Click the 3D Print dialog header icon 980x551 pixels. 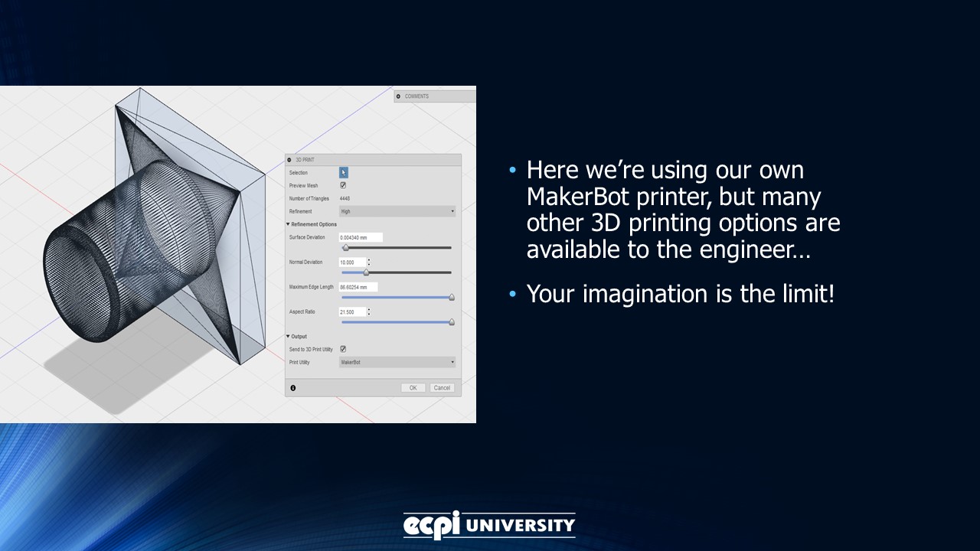point(289,160)
